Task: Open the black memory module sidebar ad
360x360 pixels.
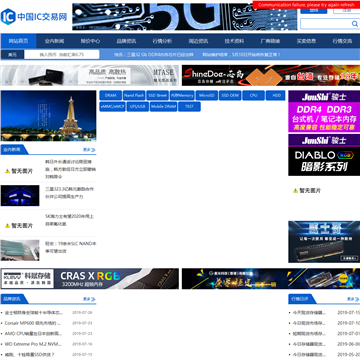Action: 324,242
